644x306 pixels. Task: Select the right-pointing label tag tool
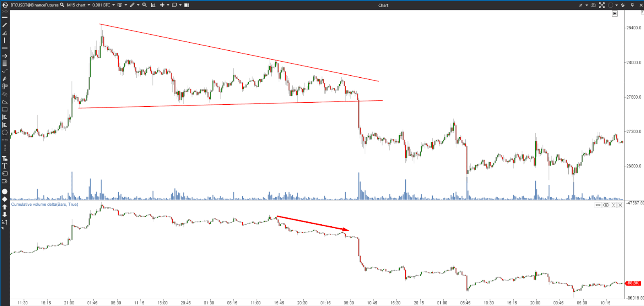pyautogui.click(x=5, y=181)
